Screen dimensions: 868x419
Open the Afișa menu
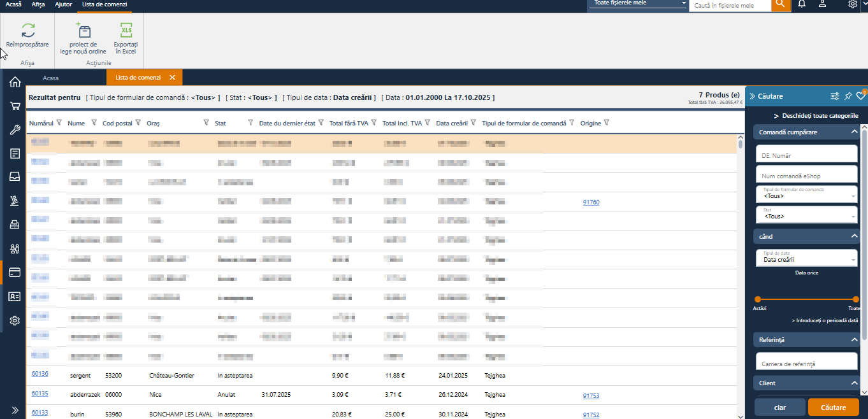[38, 4]
